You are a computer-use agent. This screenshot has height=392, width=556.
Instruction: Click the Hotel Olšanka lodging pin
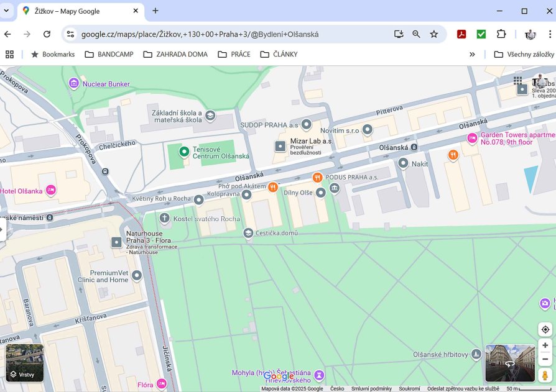(x=51, y=190)
